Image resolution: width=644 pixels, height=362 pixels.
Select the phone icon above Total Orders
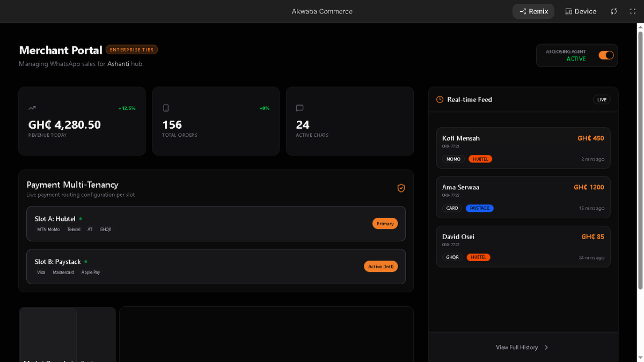[165, 107]
